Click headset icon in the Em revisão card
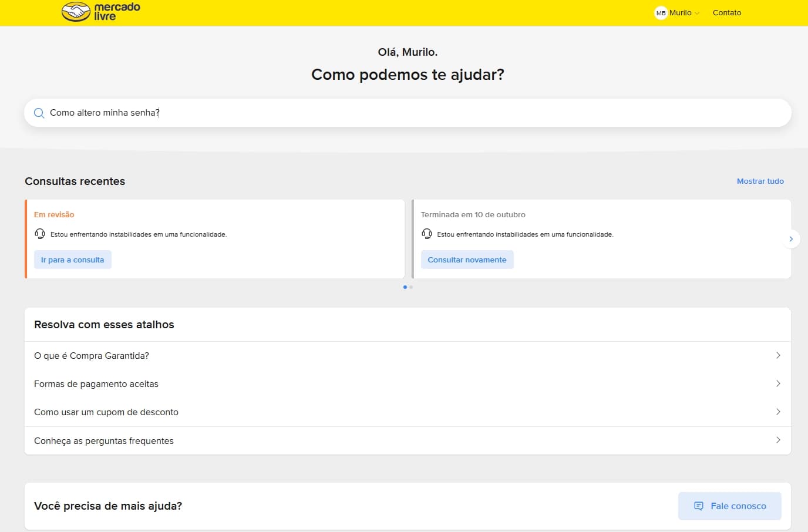Viewport: 808px width, 532px height. (40, 234)
